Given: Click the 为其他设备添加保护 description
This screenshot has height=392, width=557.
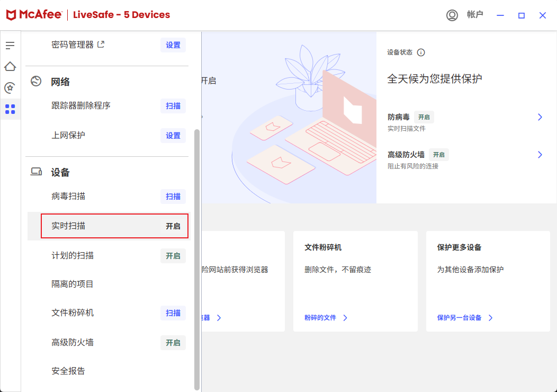Looking at the screenshot, I should coord(470,270).
